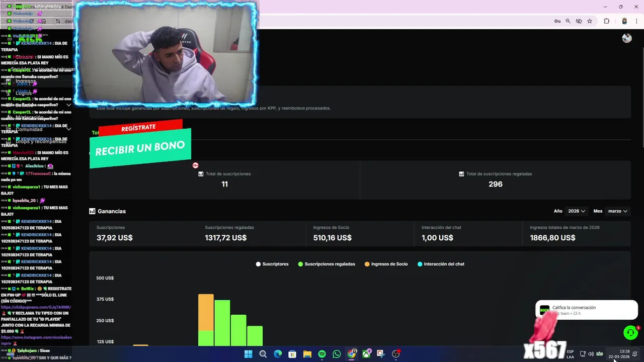Toggle the Suscriptores legend series
This screenshot has width=644, height=362.
coord(272,264)
